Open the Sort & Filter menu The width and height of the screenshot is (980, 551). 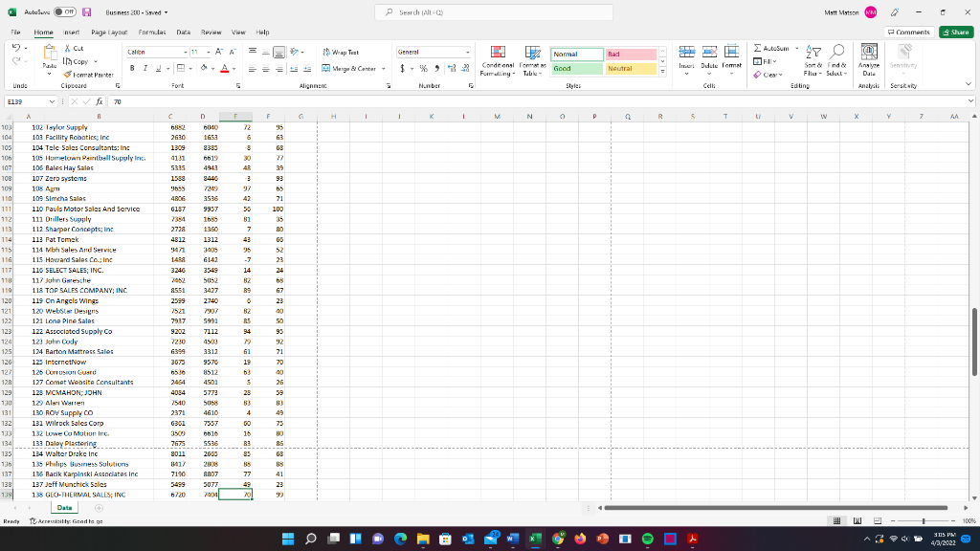[813, 60]
